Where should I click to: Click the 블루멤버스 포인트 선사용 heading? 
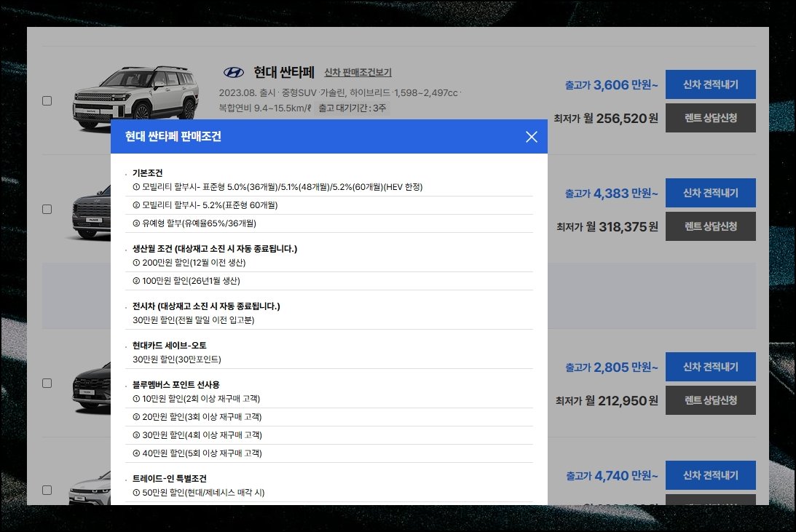[x=176, y=385]
